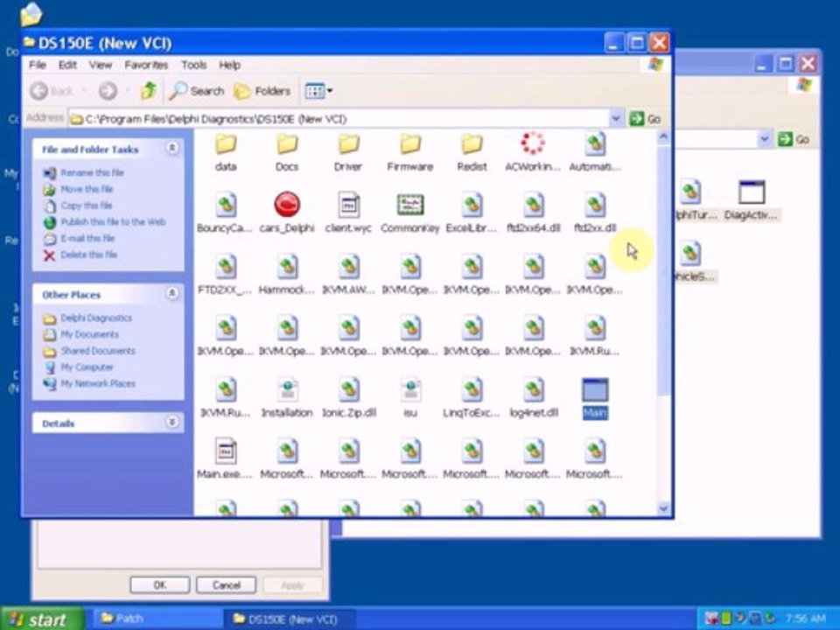This screenshot has width=840, height=630.
Task: Click Rename this file link
Action: pyautogui.click(x=92, y=172)
